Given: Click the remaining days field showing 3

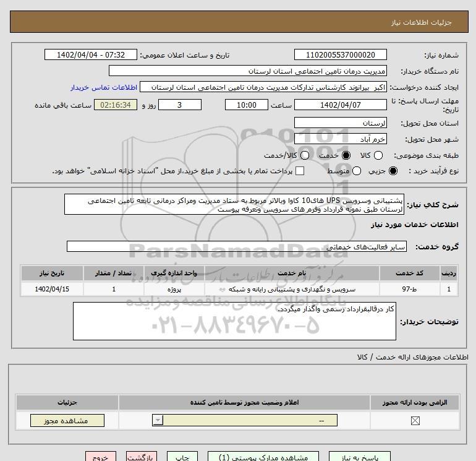Looking at the screenshot, I should (180, 105).
